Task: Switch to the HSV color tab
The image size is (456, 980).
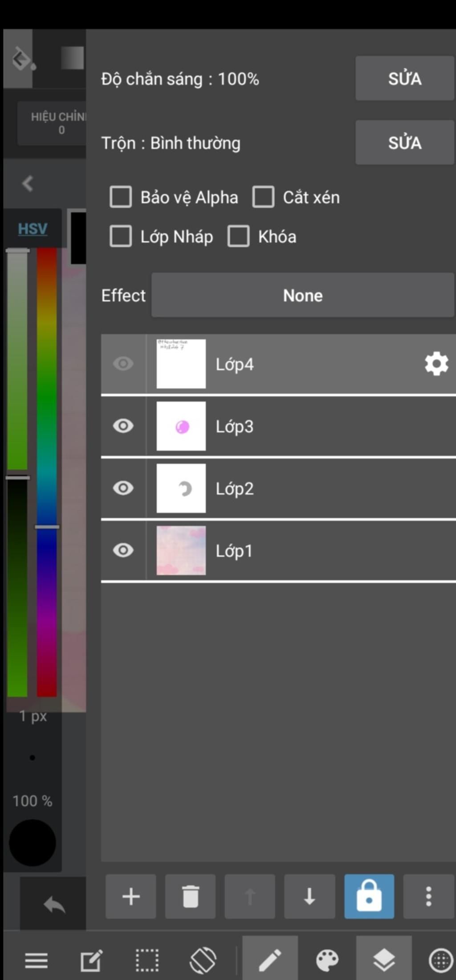Action: pyautogui.click(x=33, y=229)
